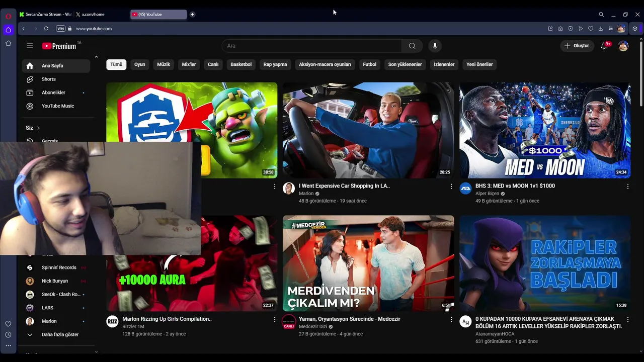Expand Daha fazla göster subscriptions list
The image size is (644, 362).
(x=56, y=334)
